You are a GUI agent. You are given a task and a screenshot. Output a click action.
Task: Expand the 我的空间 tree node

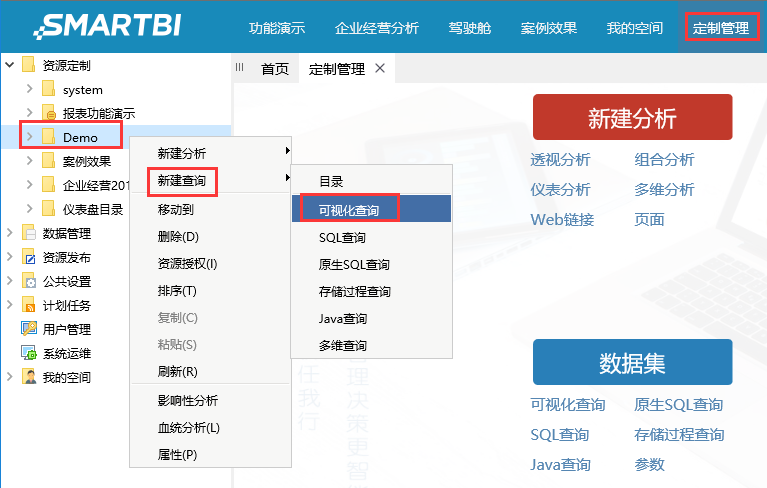10,376
